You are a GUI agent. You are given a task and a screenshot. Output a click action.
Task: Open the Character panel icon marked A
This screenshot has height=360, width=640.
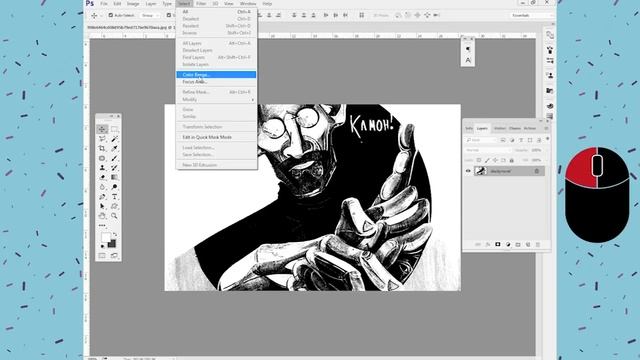click(x=468, y=60)
